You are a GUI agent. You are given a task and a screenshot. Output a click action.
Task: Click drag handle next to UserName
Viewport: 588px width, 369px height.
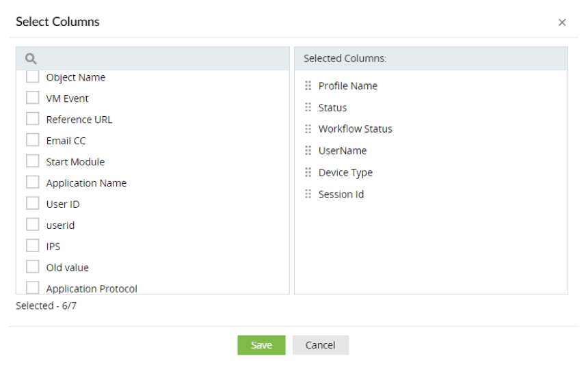(308, 151)
